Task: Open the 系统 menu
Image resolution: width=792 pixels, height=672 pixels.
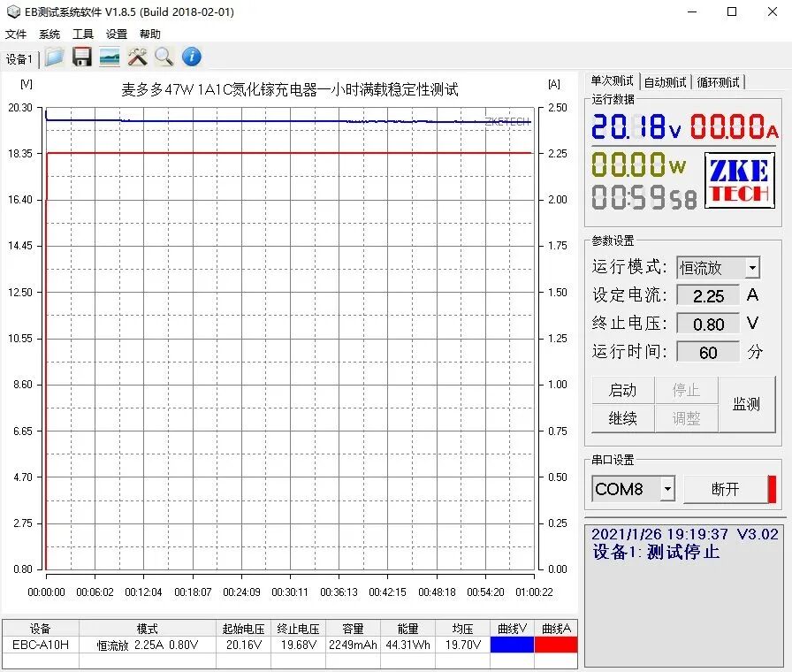Action: point(49,34)
